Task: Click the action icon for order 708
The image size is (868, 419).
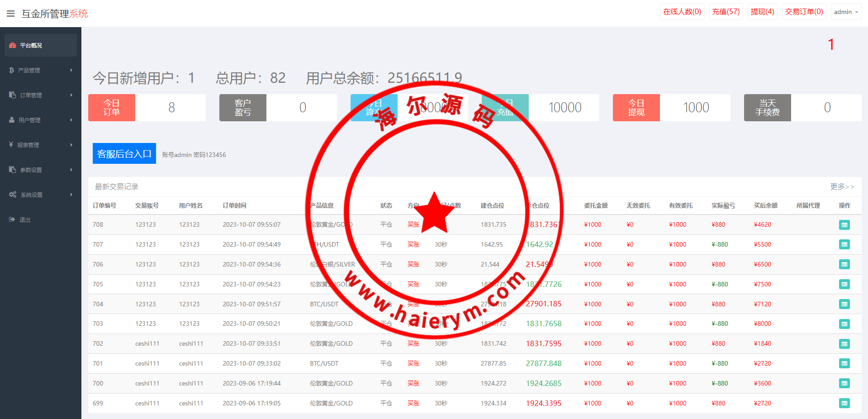Action: point(844,225)
